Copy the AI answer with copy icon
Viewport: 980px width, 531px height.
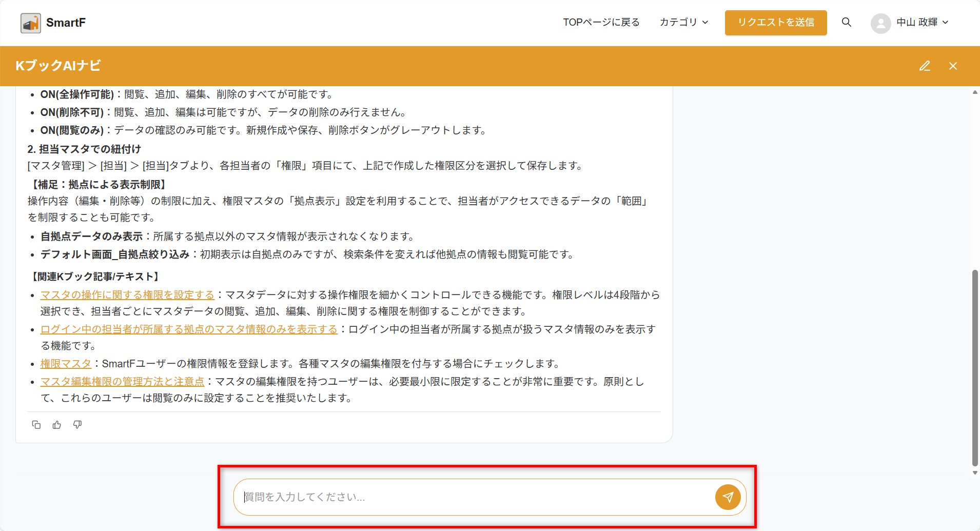pyautogui.click(x=36, y=424)
